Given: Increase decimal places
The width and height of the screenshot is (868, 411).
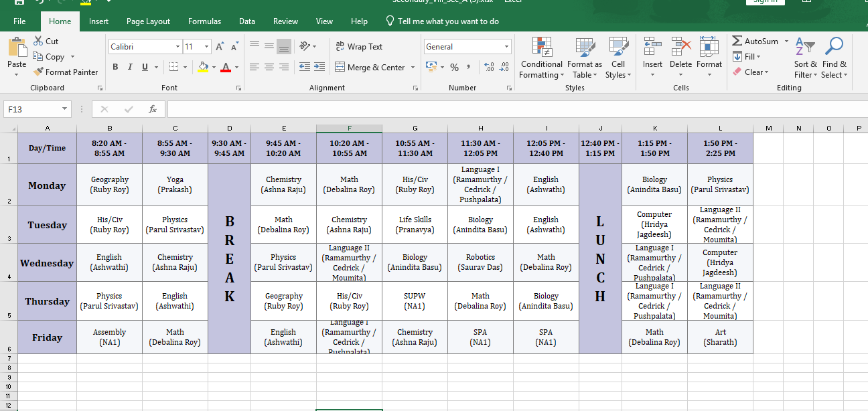Looking at the screenshot, I should [x=488, y=67].
